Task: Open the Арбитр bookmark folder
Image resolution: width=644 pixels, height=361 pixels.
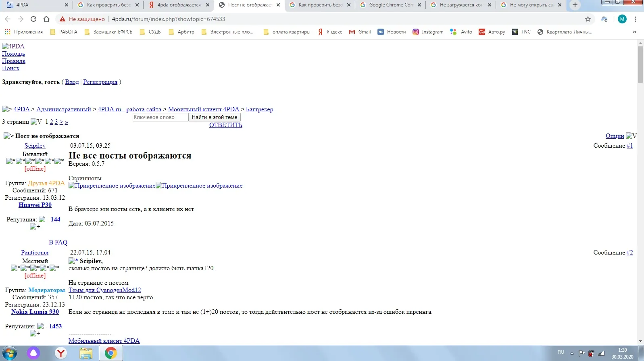Action: 181,32
